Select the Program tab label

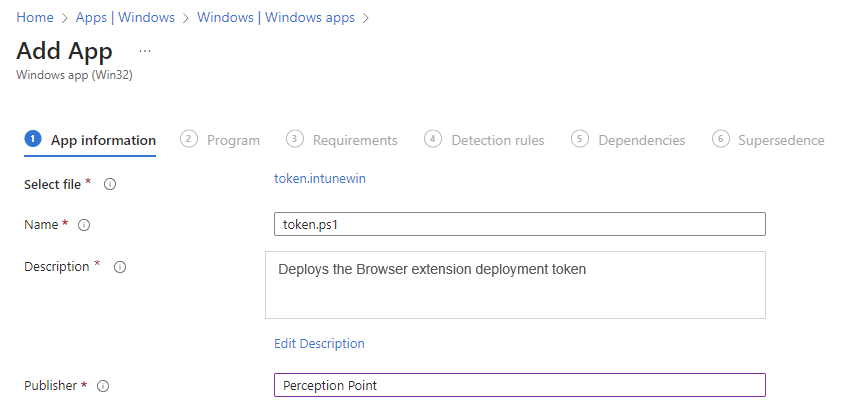tap(233, 140)
